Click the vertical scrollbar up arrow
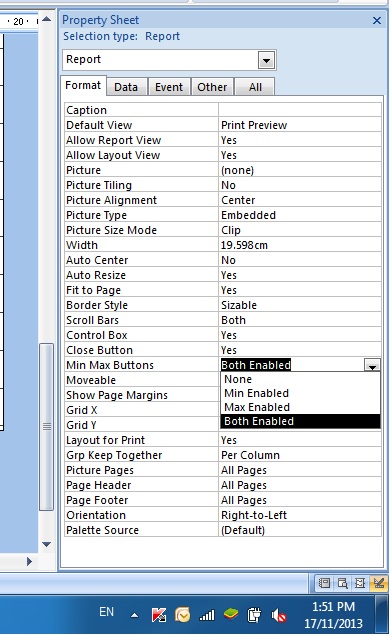 click(x=47, y=19)
